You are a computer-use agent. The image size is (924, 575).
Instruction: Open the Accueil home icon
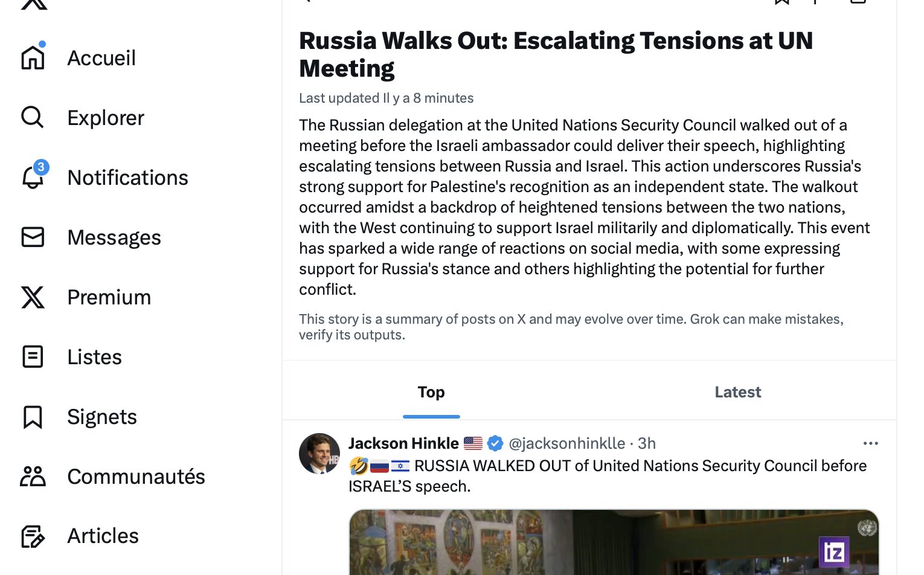pos(33,58)
